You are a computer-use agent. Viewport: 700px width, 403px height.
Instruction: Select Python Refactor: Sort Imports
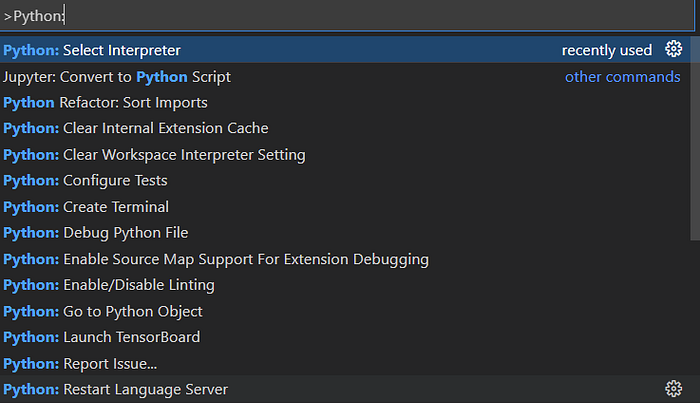pyautogui.click(x=105, y=102)
